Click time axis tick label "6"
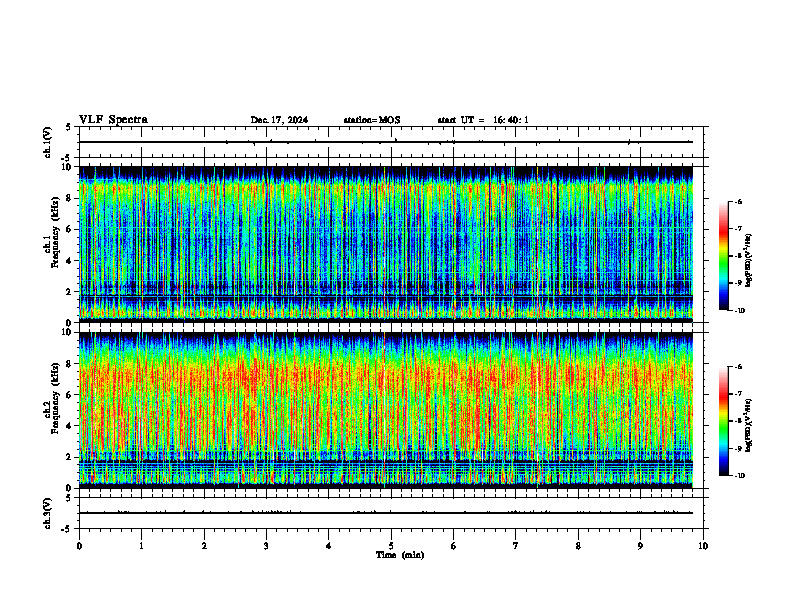The width and height of the screenshot is (792, 612). pos(454,546)
